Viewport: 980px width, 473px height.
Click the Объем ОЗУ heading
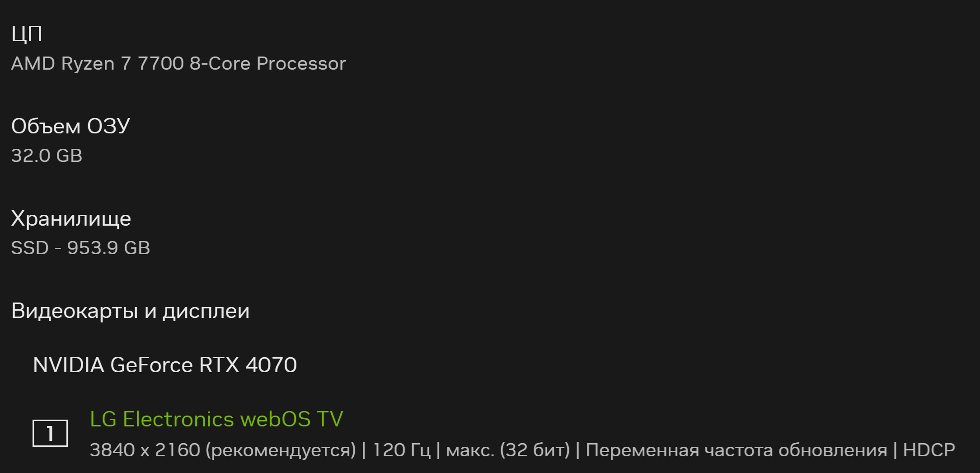pos(70,126)
